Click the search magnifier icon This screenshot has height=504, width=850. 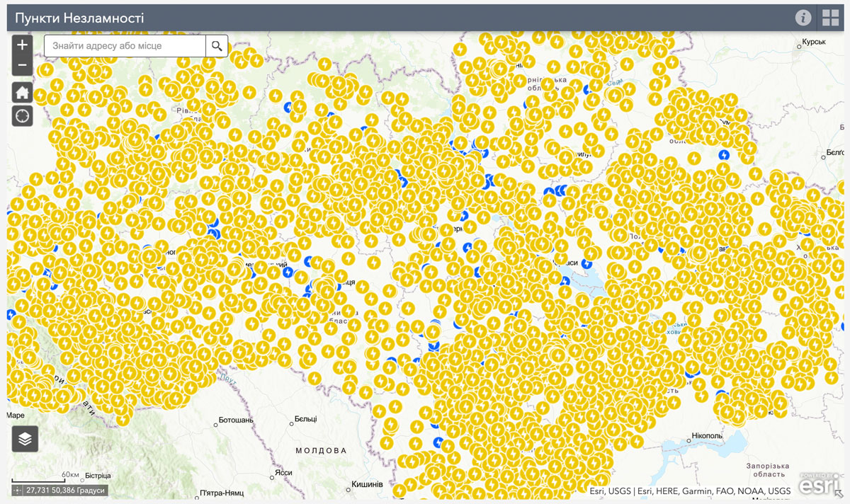click(216, 45)
